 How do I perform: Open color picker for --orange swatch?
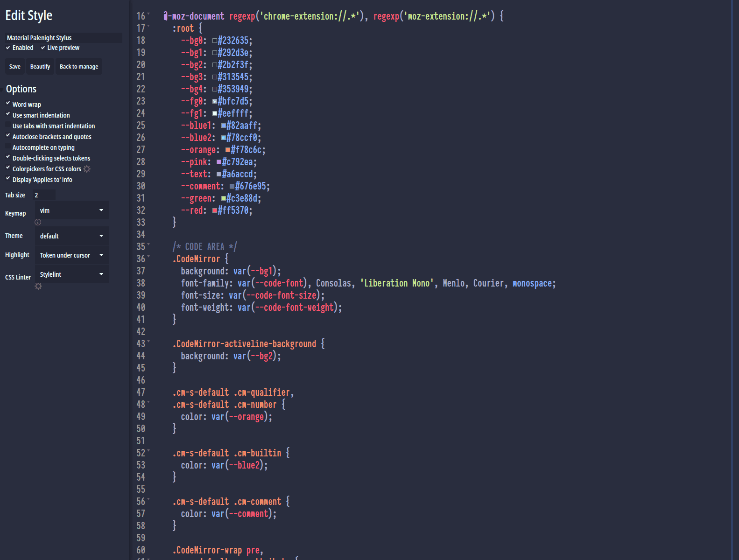point(228,150)
